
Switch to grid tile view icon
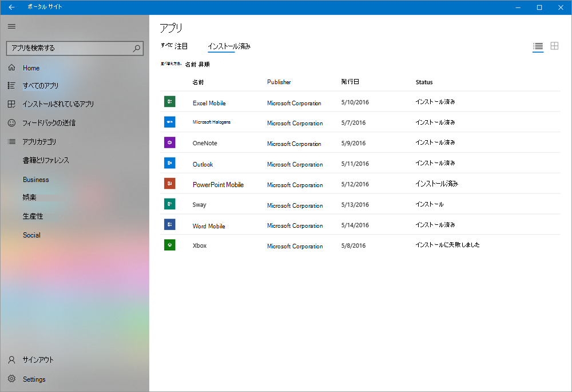tap(554, 46)
